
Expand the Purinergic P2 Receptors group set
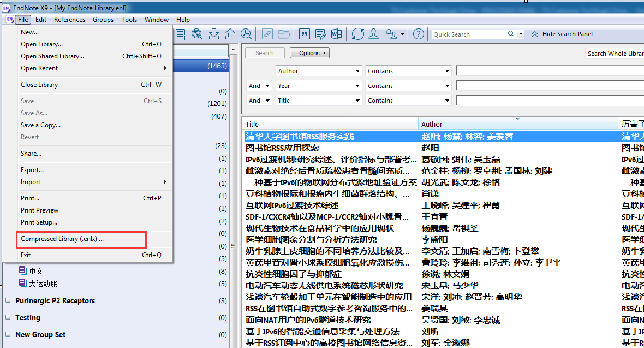8,300
